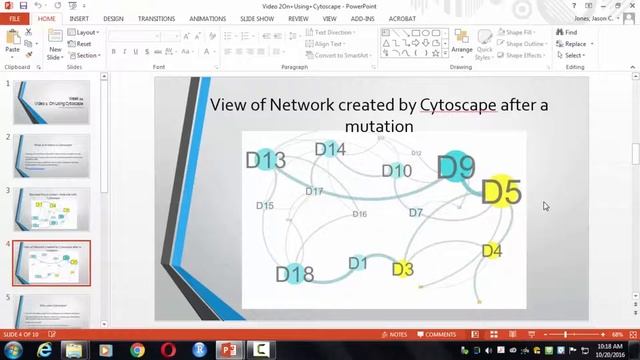
Task: Start Slide Show from status bar
Action: coord(531,335)
